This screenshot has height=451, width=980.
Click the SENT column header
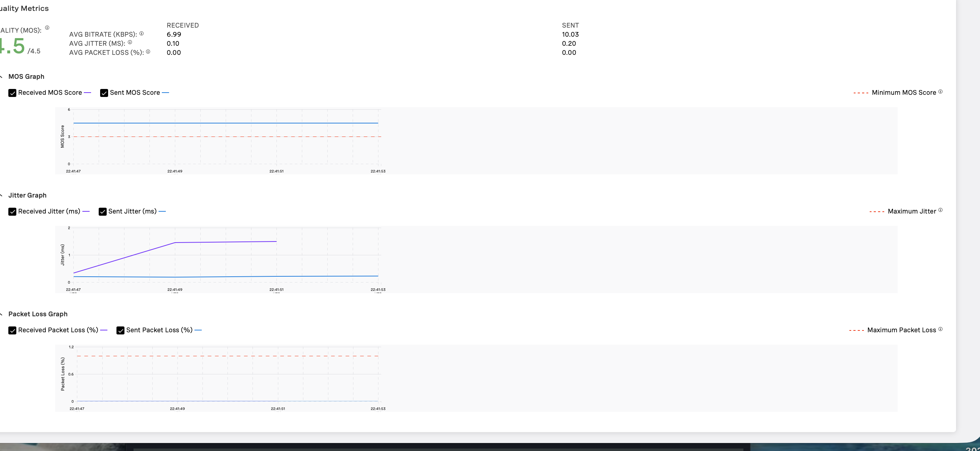570,25
